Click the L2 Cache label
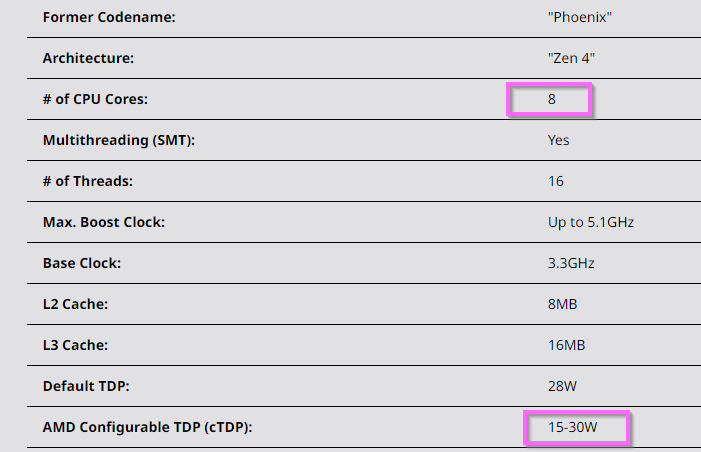701x452 pixels. coord(76,304)
